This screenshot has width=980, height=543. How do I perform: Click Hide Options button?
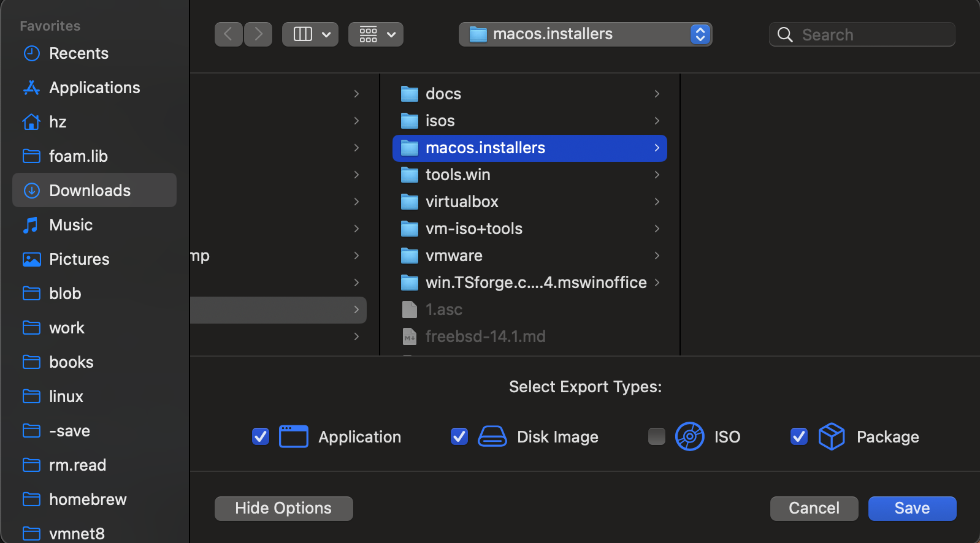coord(283,508)
